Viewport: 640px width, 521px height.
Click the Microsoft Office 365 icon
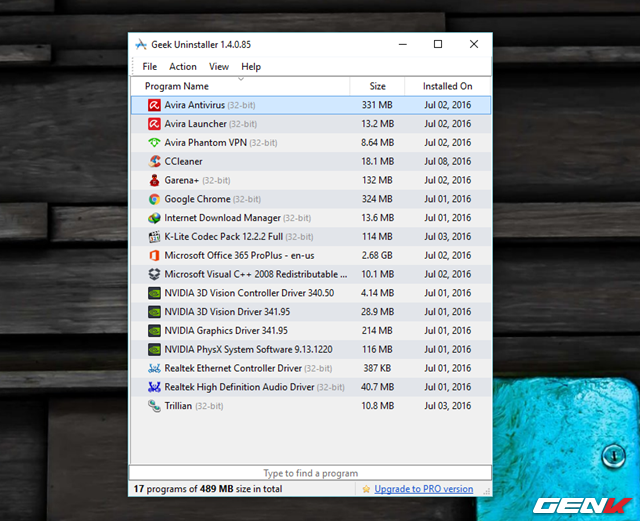click(154, 255)
